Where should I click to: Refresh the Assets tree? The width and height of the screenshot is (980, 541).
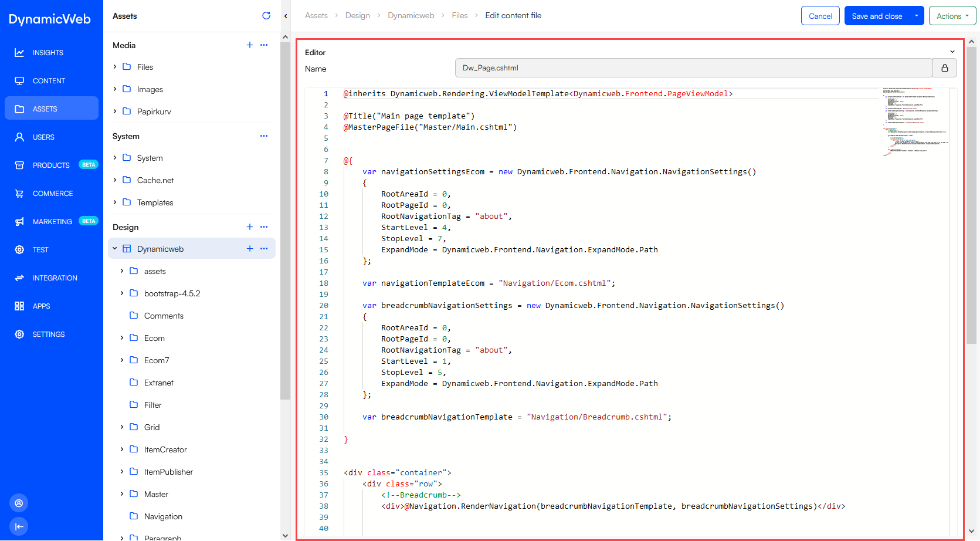tap(266, 16)
